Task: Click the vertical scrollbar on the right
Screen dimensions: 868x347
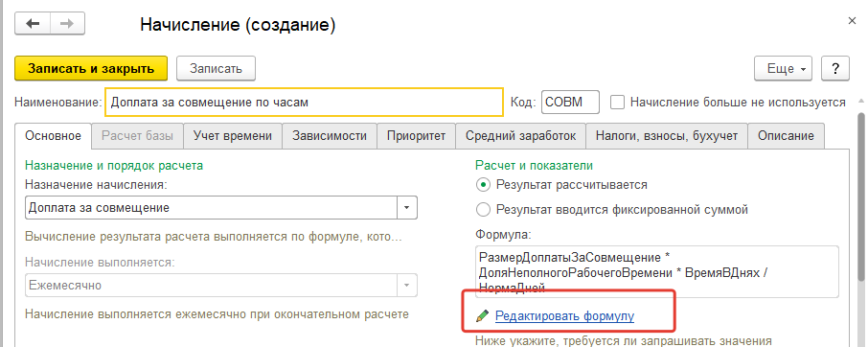Action: [860, 221]
